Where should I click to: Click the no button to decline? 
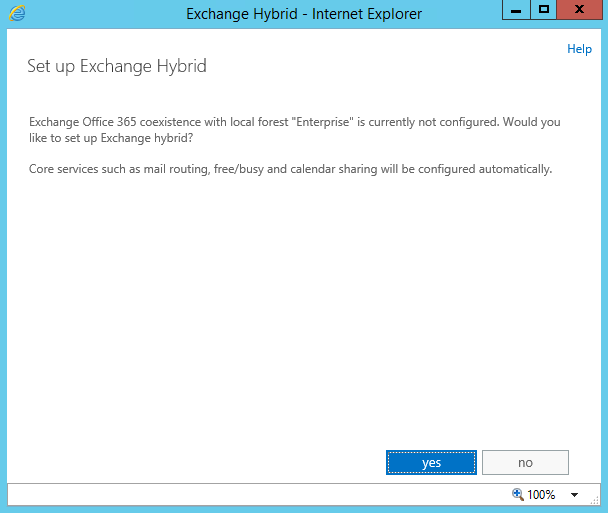tap(525, 462)
